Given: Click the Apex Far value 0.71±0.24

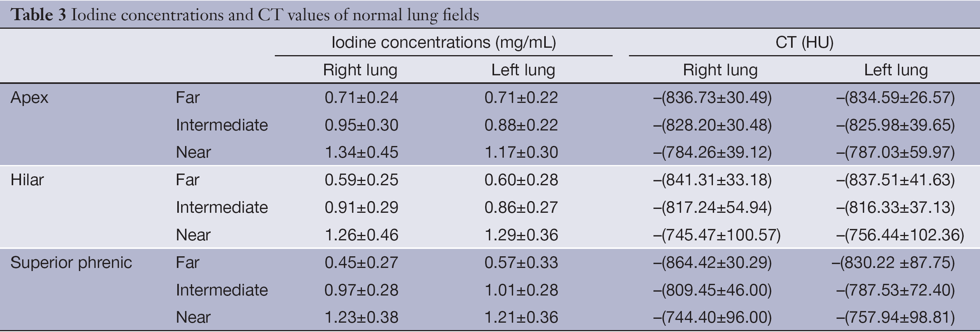Looking at the screenshot, I should (362, 97).
